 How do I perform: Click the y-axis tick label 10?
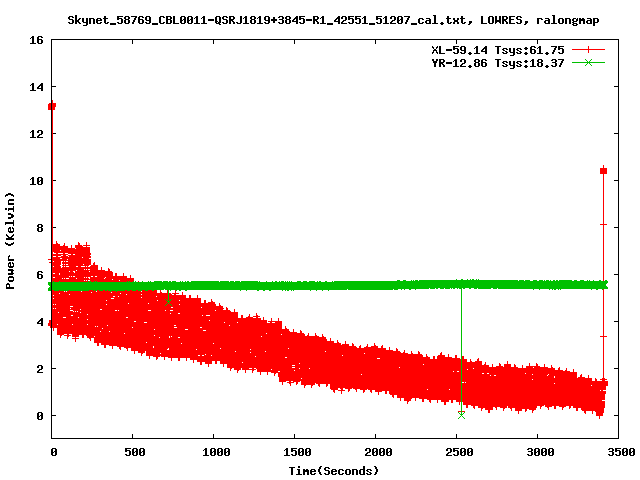(x=36, y=181)
